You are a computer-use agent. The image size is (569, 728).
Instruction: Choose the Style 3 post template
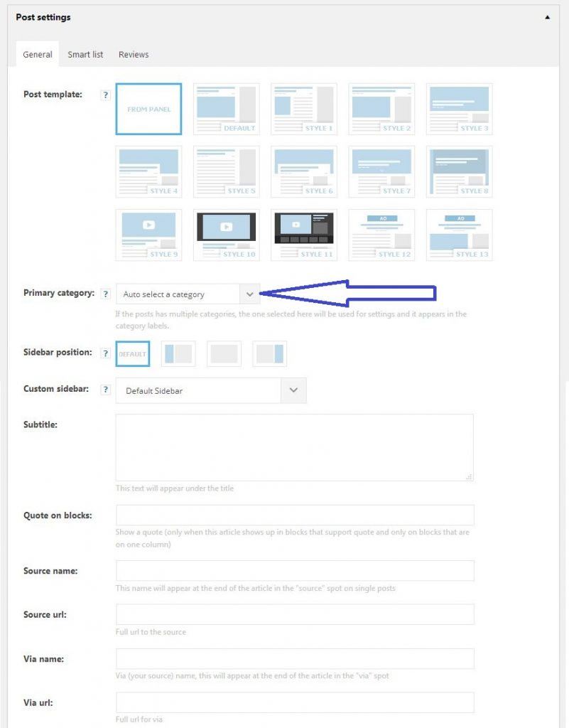click(x=459, y=109)
